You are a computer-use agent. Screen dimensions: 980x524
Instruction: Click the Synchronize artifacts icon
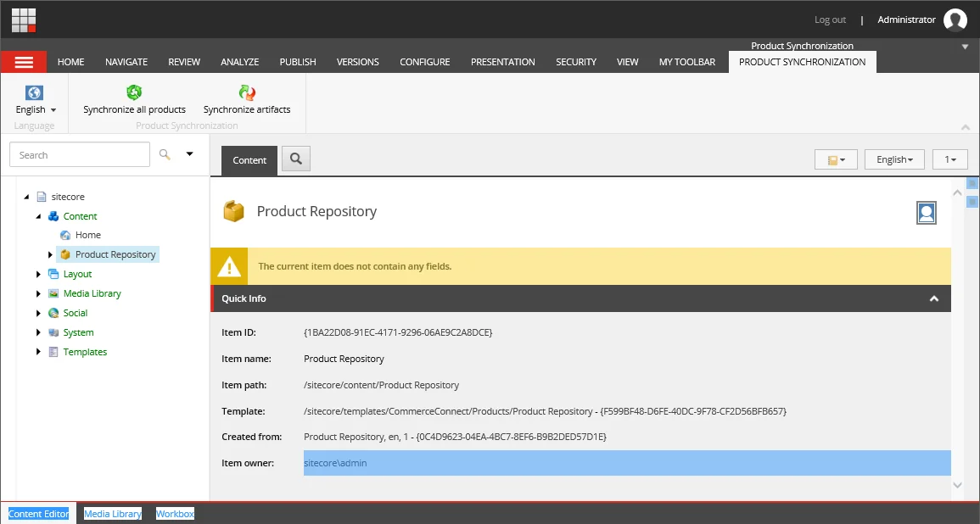pyautogui.click(x=247, y=92)
